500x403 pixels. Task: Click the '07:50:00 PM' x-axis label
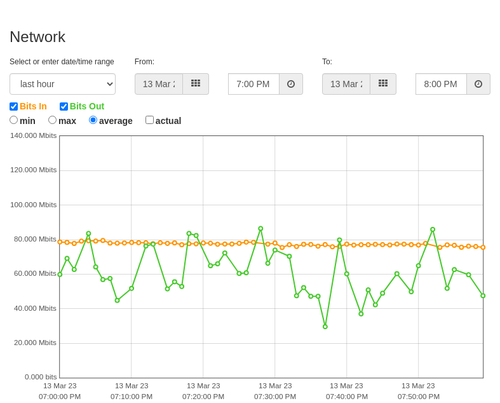point(418,397)
